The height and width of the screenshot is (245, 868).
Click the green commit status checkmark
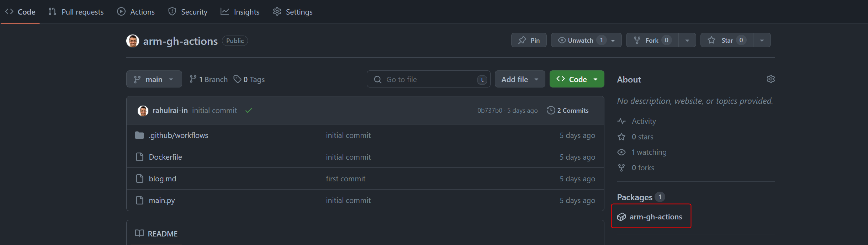tap(249, 111)
